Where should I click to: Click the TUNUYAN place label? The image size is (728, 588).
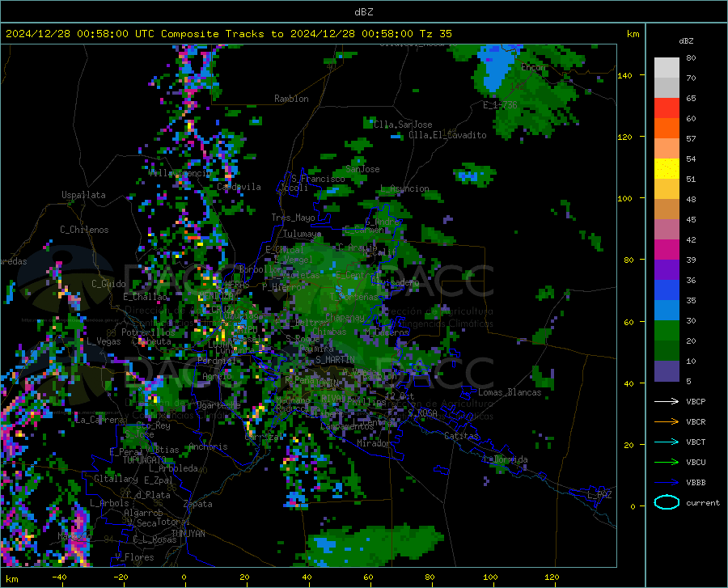pos(188,533)
